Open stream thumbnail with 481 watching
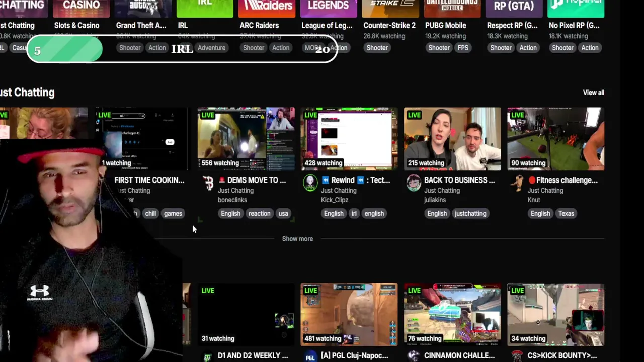644x362 pixels. click(x=349, y=315)
